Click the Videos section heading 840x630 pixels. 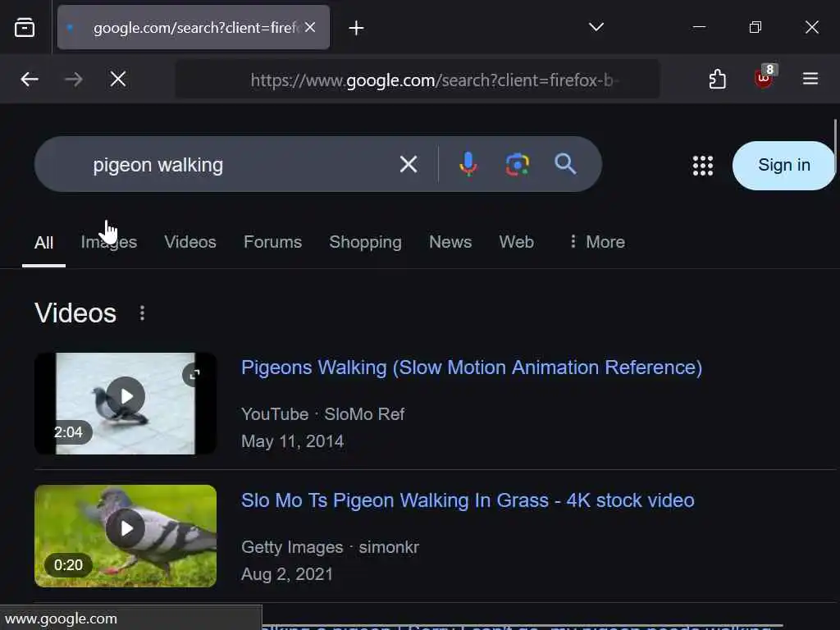[75, 313]
